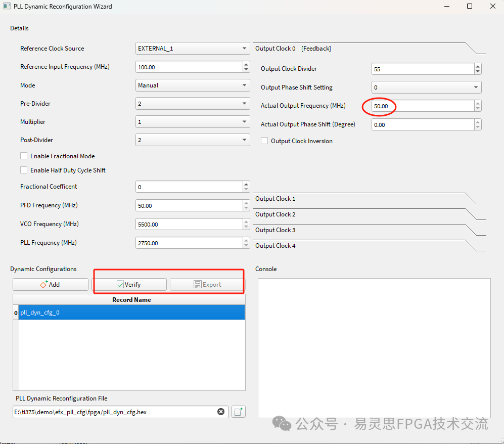Click the new file icon beside file path
Screen dimensions: 504x444
pos(238,412)
